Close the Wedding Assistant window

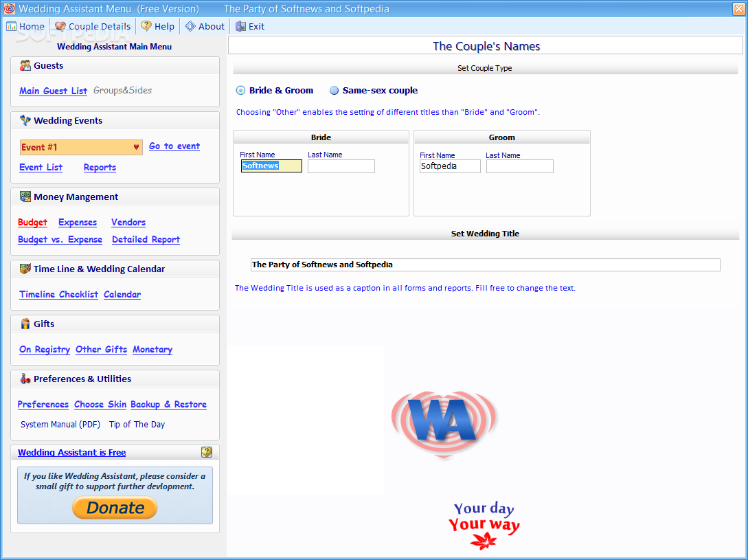(x=738, y=9)
